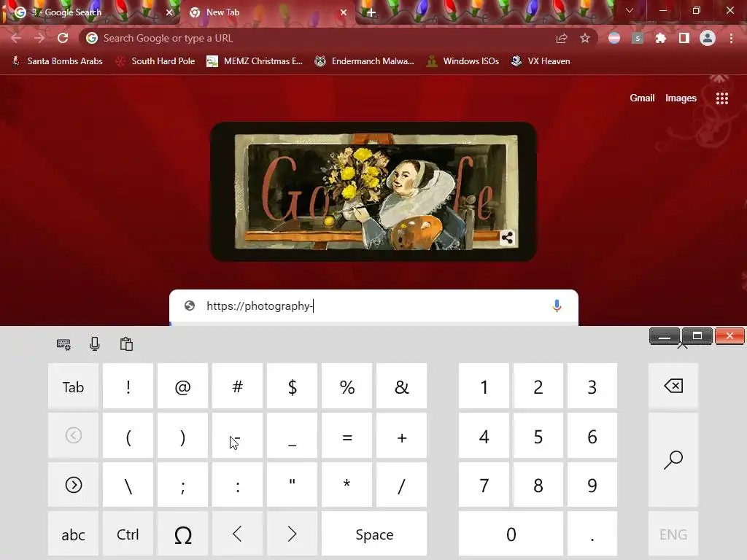
Task: Open the Extensions puzzle icon
Action: tap(660, 38)
